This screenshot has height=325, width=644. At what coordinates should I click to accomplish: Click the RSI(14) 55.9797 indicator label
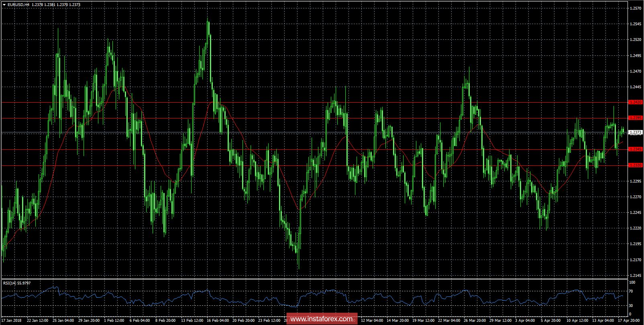[x=17, y=283]
